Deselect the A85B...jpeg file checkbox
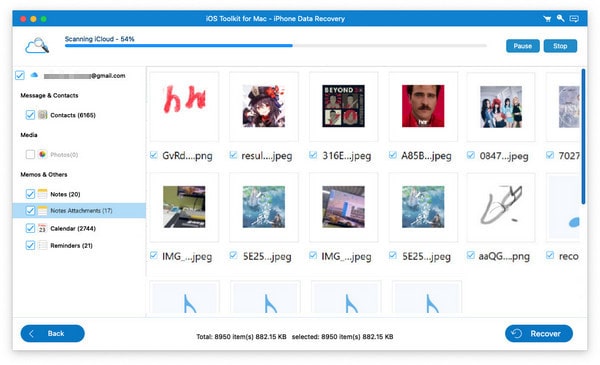Image resolution: width=600 pixels, height=365 pixels. tap(393, 155)
